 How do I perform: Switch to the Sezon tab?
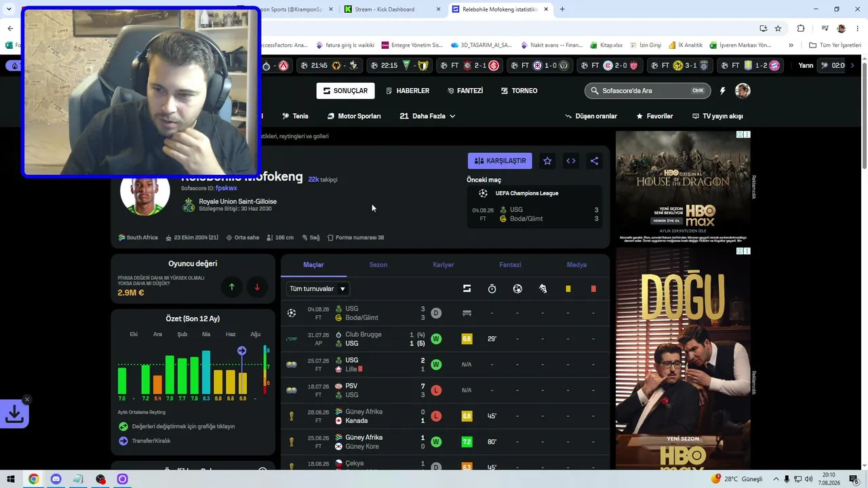[x=378, y=264]
